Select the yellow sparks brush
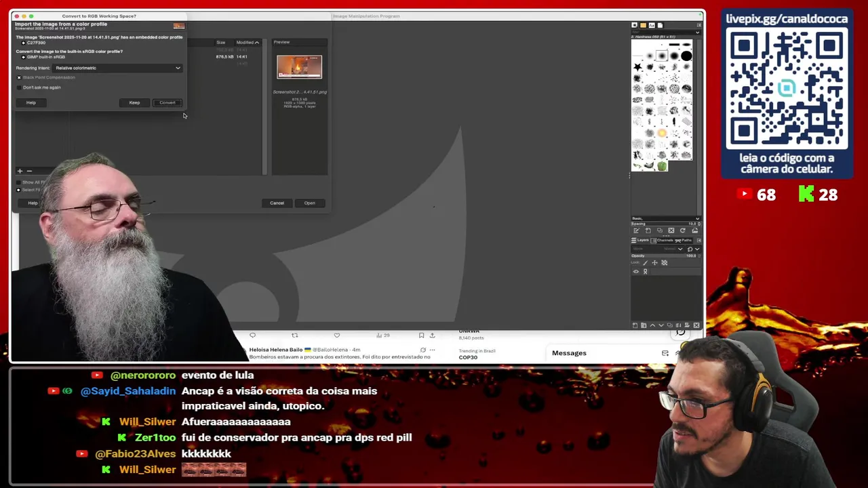 662,133
